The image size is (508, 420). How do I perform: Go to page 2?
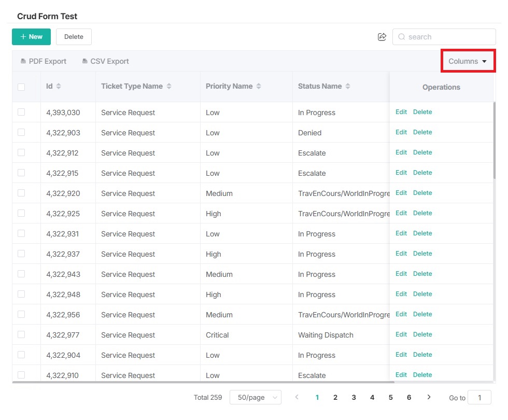335,397
